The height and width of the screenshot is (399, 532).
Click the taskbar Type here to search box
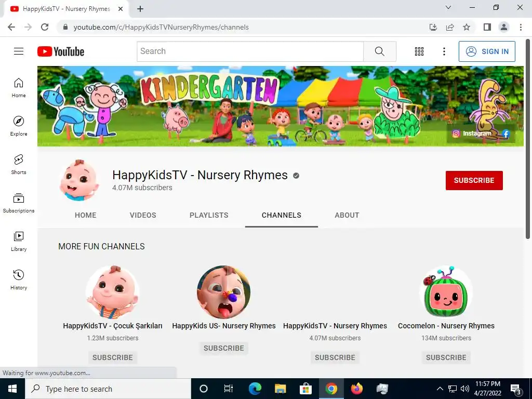coord(108,389)
